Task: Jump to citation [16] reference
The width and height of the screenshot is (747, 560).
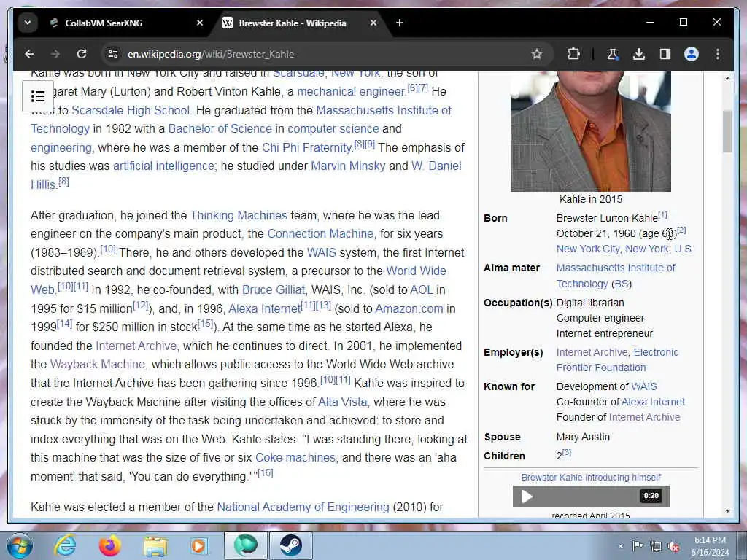Action: 266,473
